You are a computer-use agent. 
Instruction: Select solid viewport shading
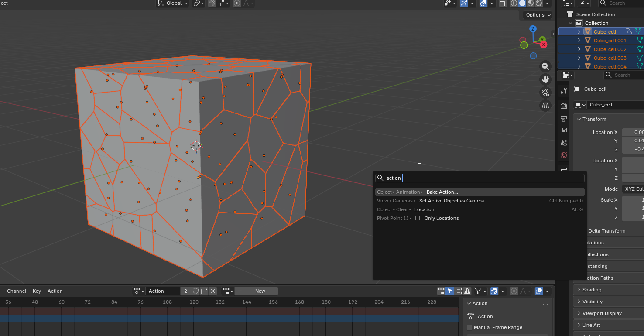tap(522, 3)
